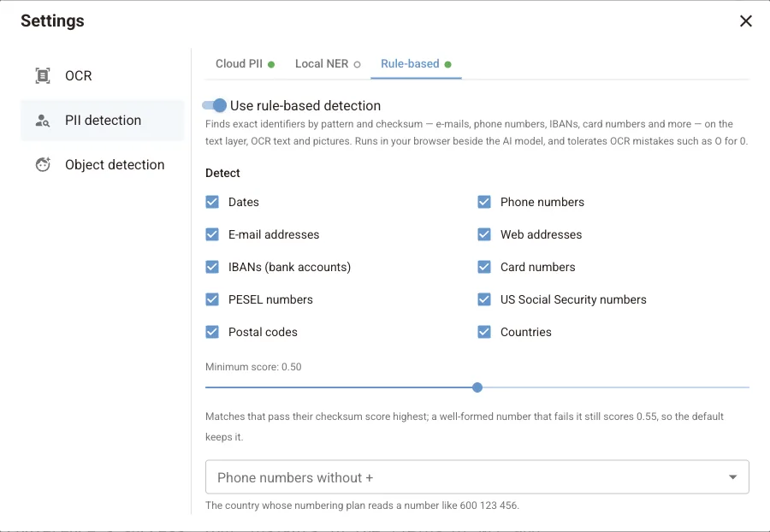The width and height of the screenshot is (770, 532).
Task: Open the Phone numbers without + combo box
Action: [477, 476]
